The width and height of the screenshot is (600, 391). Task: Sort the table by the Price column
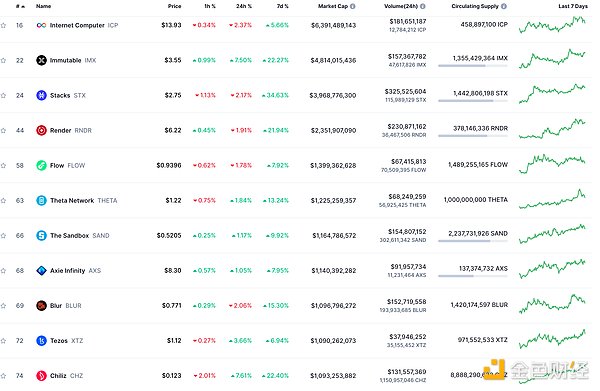coord(174,6)
